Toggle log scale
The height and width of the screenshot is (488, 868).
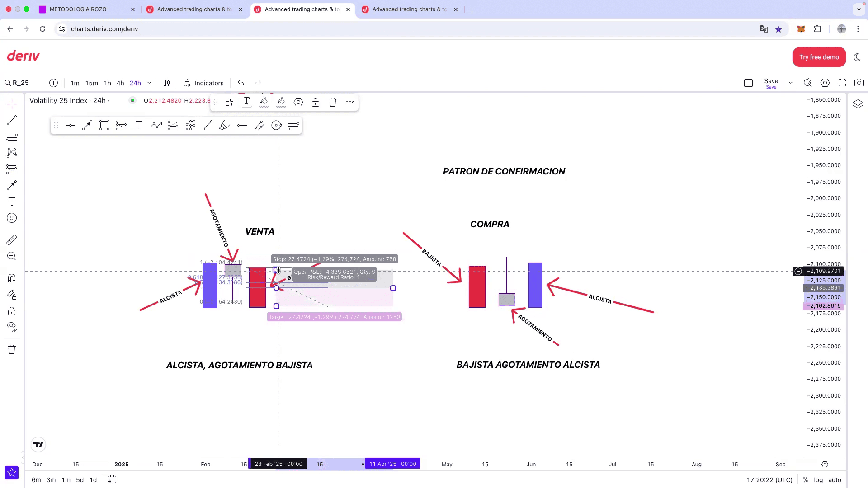point(818,480)
